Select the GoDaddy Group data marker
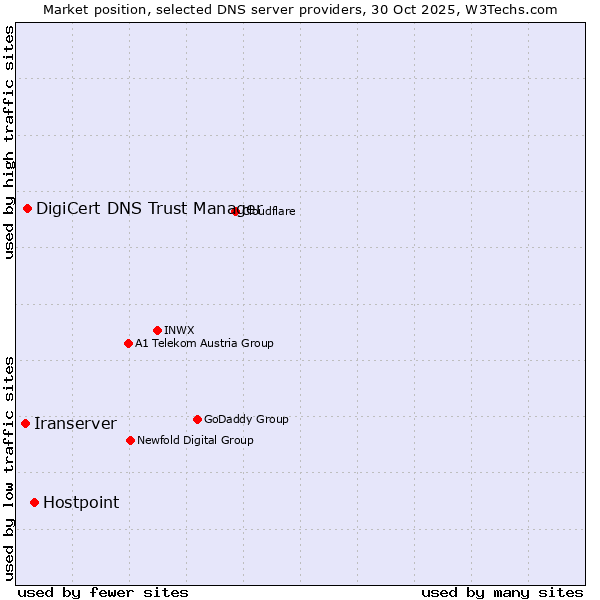 coord(197,419)
